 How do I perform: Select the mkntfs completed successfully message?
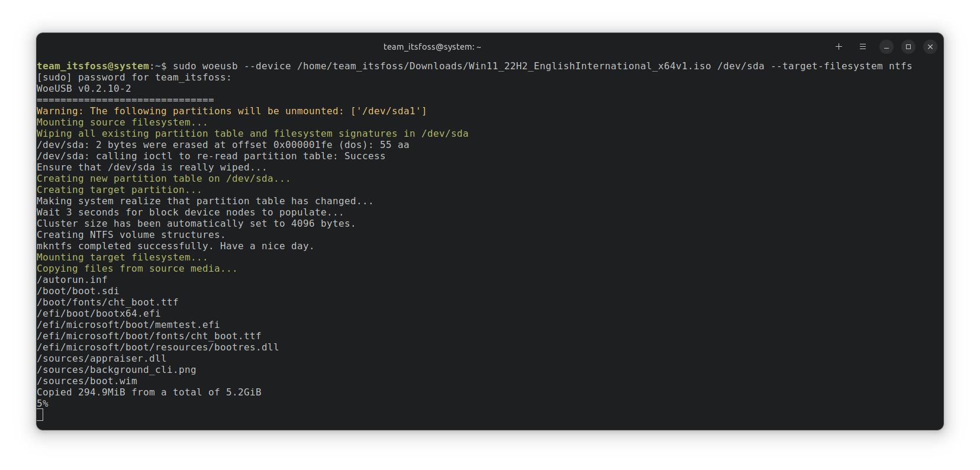[x=175, y=246]
